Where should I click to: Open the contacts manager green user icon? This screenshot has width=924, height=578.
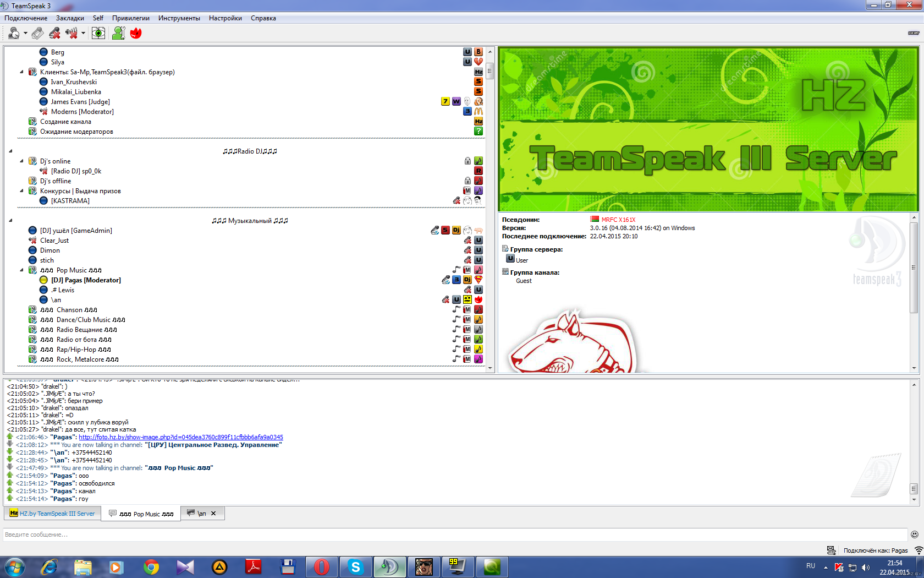click(x=118, y=33)
